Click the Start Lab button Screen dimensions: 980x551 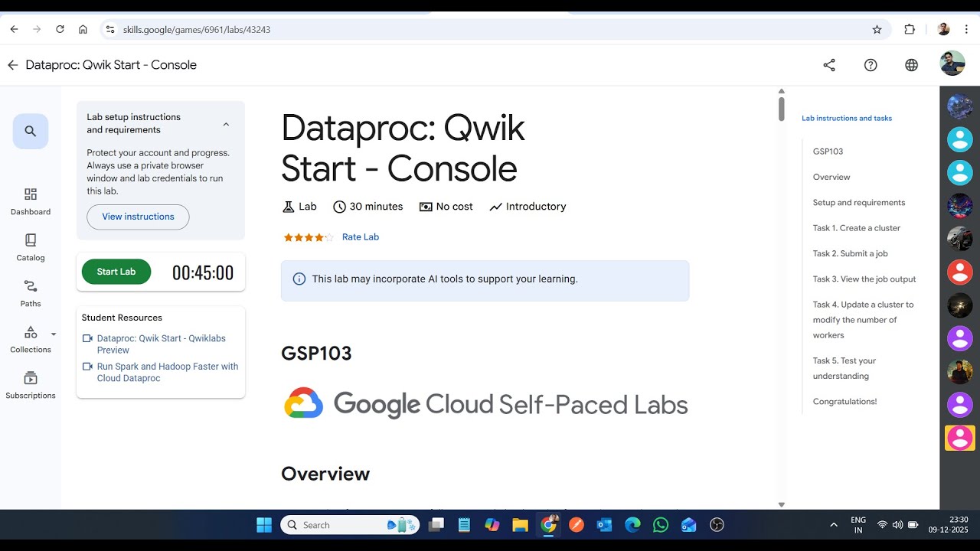tap(116, 272)
